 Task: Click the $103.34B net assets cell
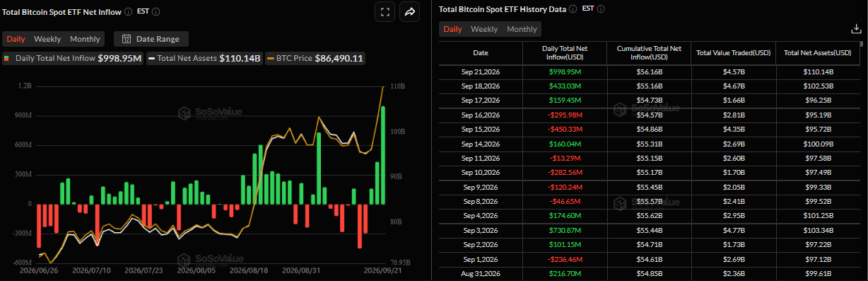tap(819, 230)
